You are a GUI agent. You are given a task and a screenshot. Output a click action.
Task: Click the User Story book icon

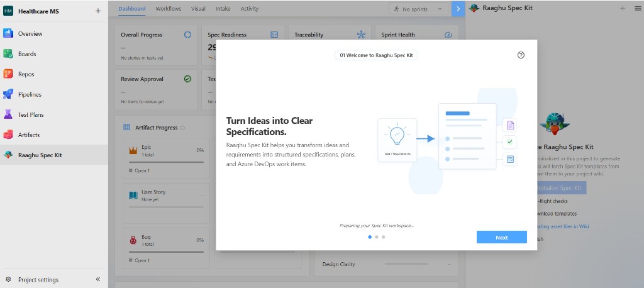133,195
